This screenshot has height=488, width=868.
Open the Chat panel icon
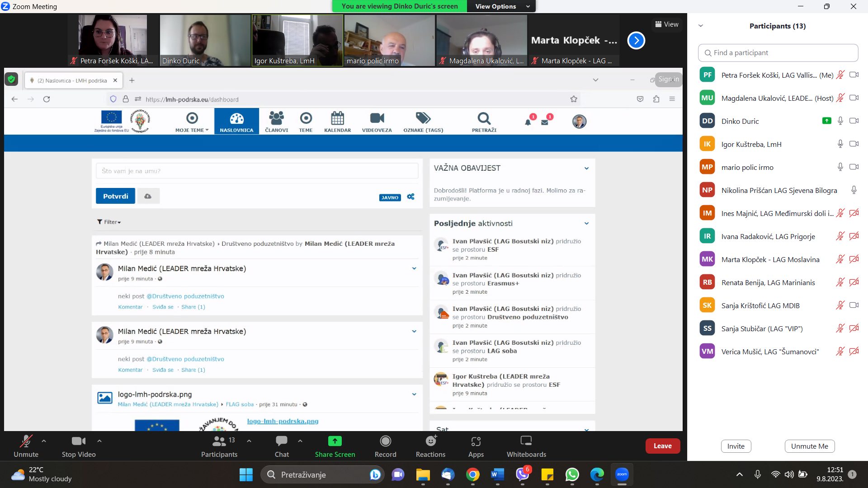[282, 441]
